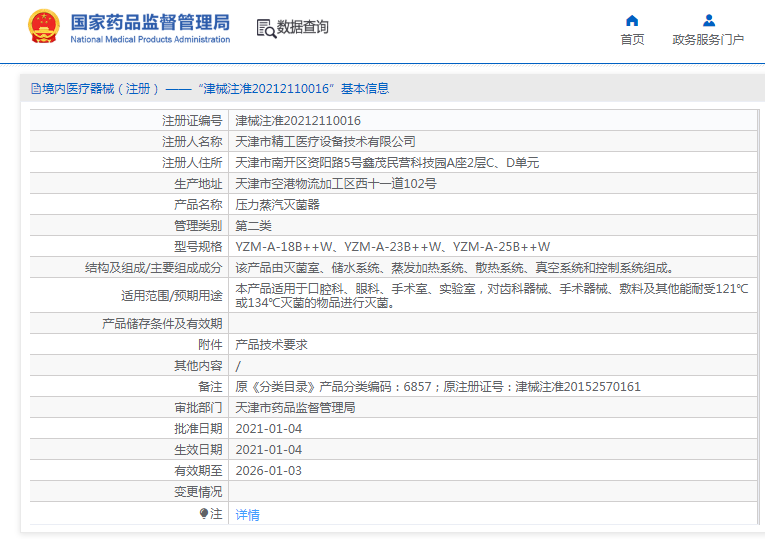Click the 注册人名称 label
765x539 pixels.
point(192,141)
